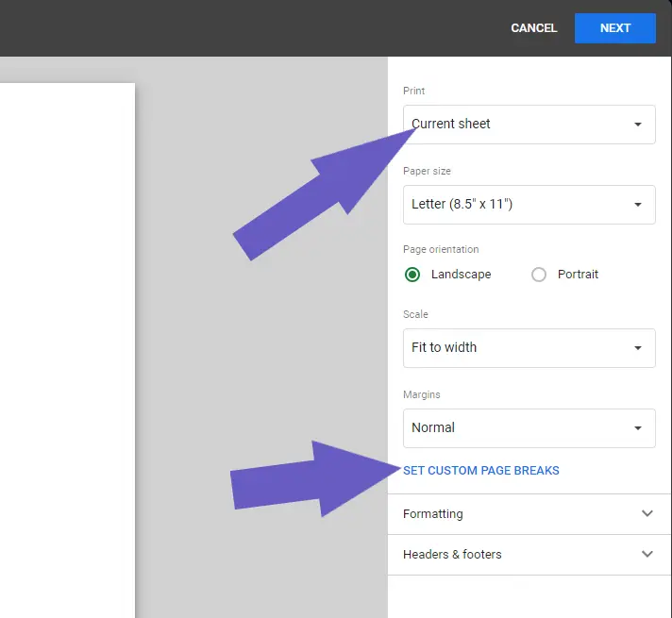Image resolution: width=672 pixels, height=618 pixels.
Task: Click the SET CUSTOM PAGE BREAKS link
Action: tap(480, 471)
